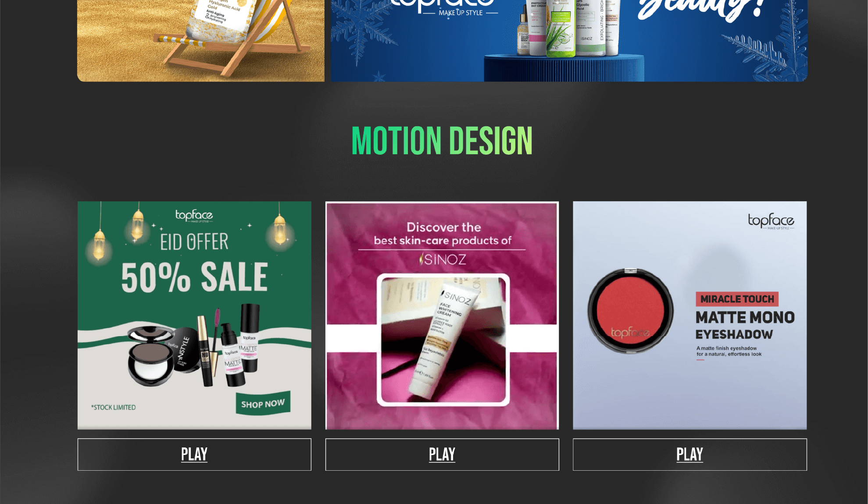Screen dimensions: 868x504
Task: Click the MOTION DESIGN heading
Action: [x=442, y=141]
